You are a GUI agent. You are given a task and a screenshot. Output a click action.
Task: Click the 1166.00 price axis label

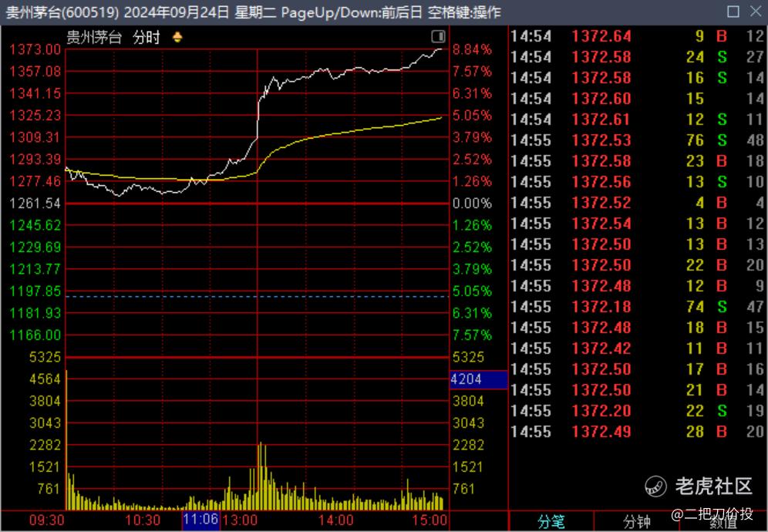[x=35, y=335]
